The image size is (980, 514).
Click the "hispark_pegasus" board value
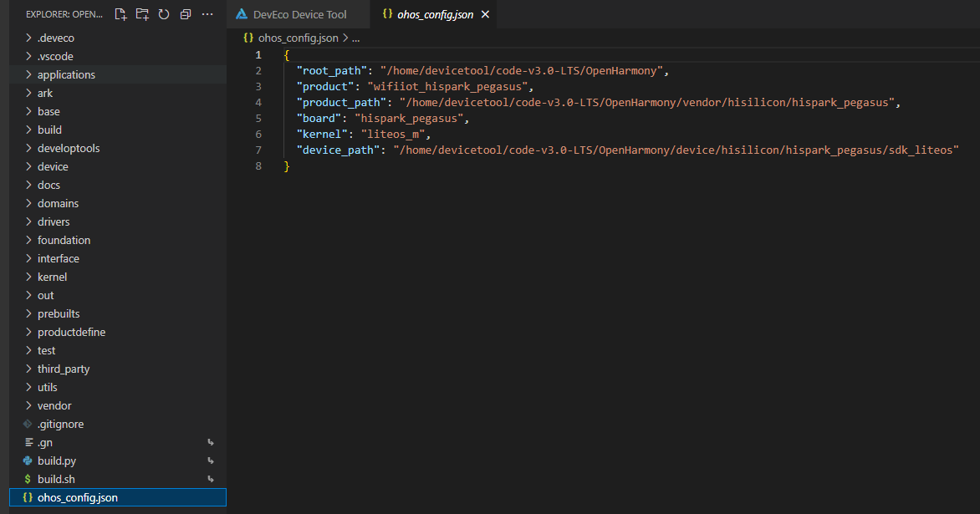point(409,119)
